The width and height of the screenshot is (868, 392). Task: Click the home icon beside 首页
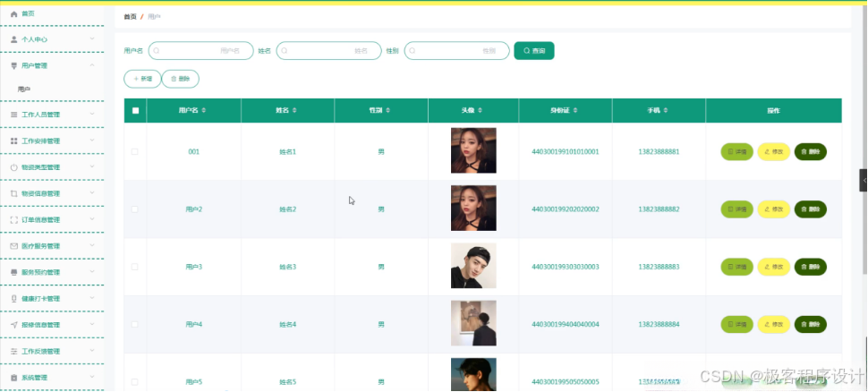(x=14, y=13)
